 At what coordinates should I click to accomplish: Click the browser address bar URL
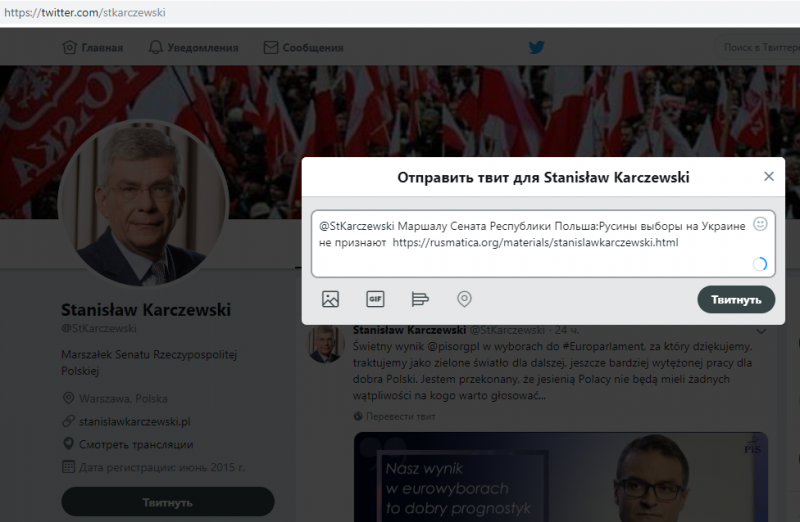(x=85, y=12)
